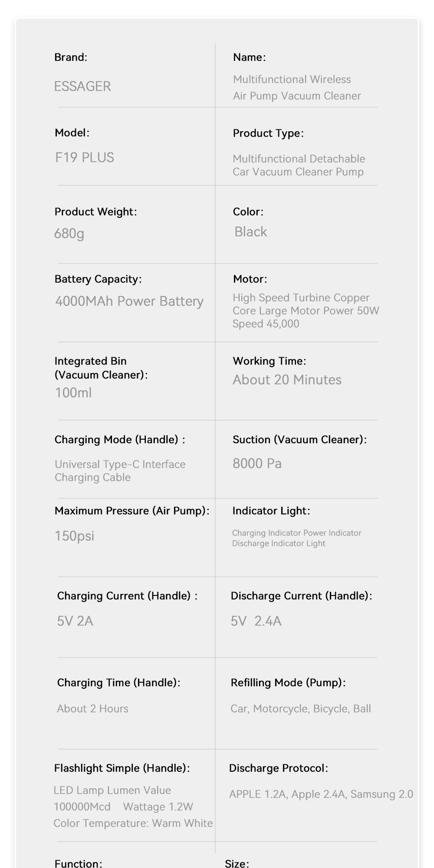Select the F19 PLUS model text

point(85,157)
